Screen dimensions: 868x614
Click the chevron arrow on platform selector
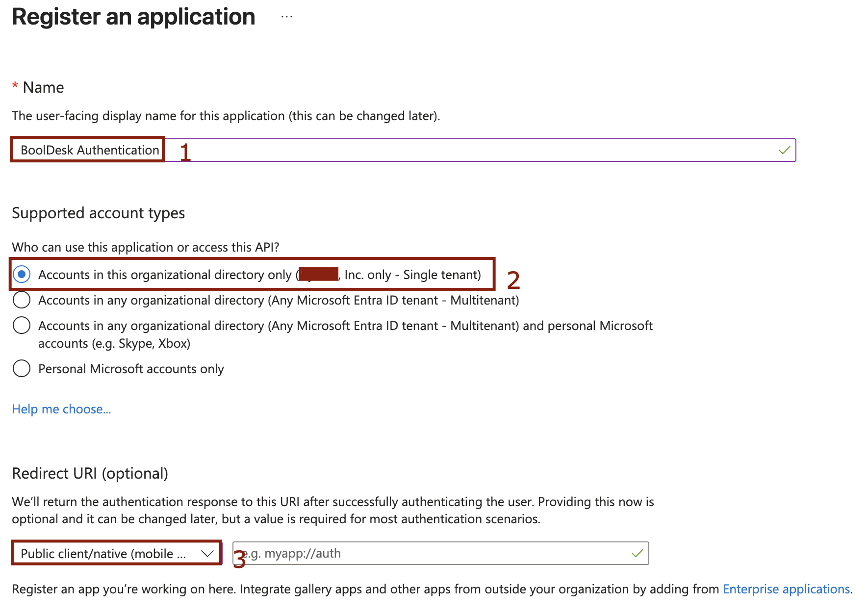[207, 553]
